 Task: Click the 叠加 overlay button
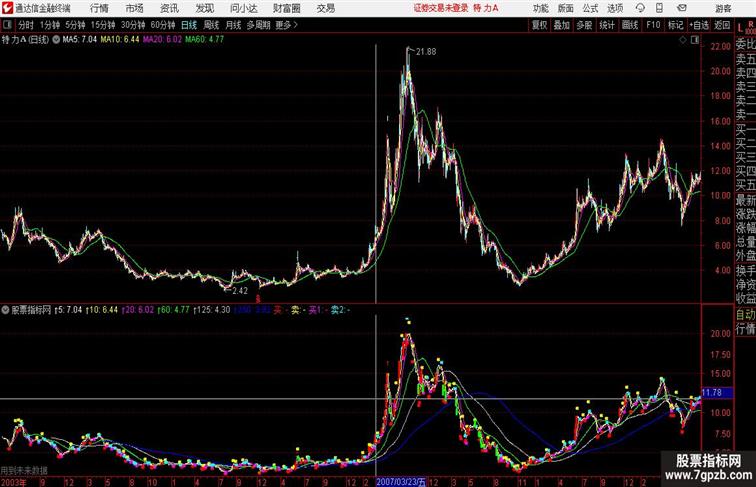point(562,25)
